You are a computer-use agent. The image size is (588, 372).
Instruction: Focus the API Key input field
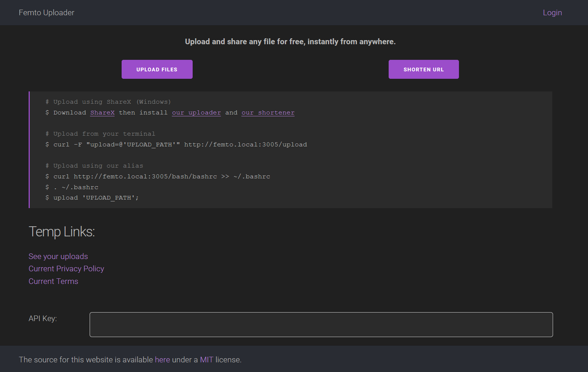click(321, 324)
